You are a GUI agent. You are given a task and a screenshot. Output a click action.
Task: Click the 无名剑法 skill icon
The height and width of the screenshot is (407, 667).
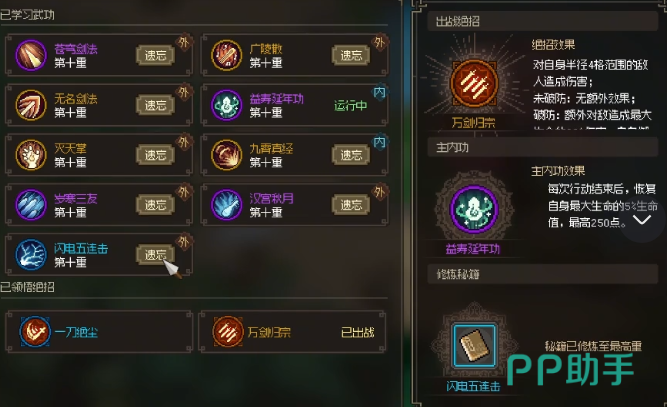[x=31, y=105]
